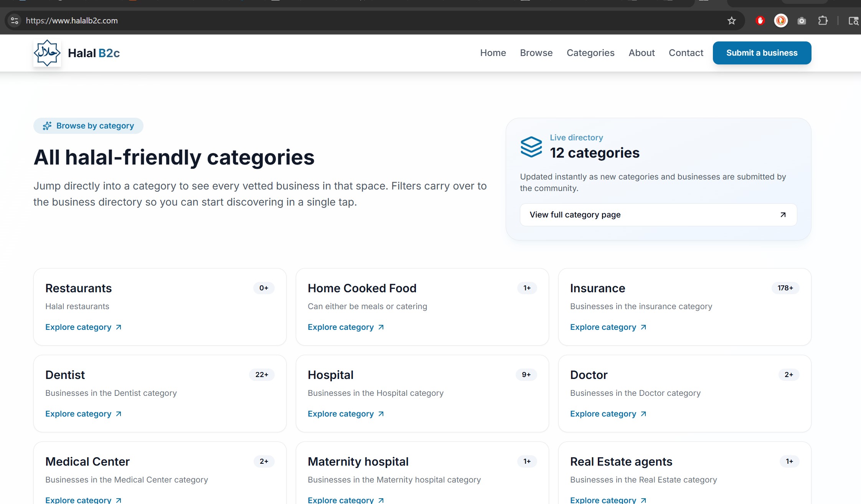Open the Home navigation item
The width and height of the screenshot is (861, 504).
[493, 53]
